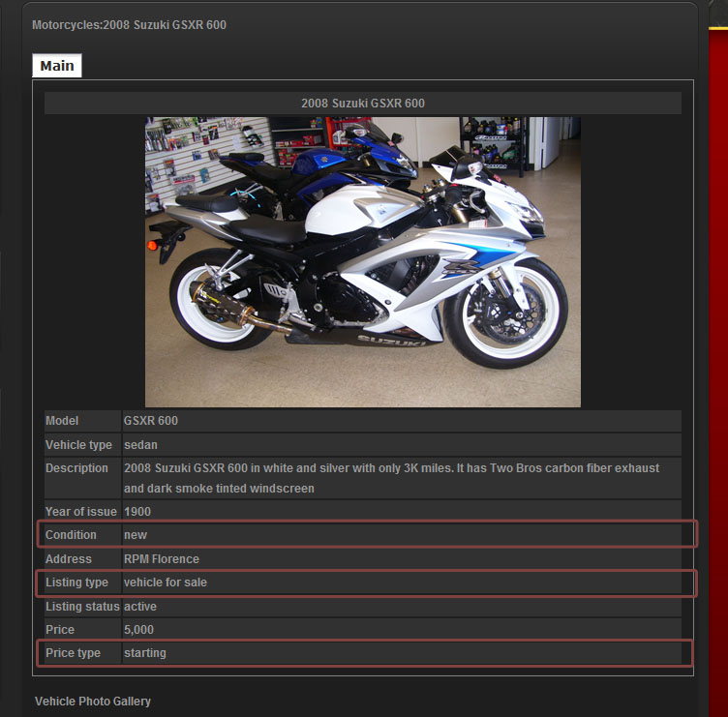
Task: Click the Listing type field label
Action: click(x=76, y=583)
